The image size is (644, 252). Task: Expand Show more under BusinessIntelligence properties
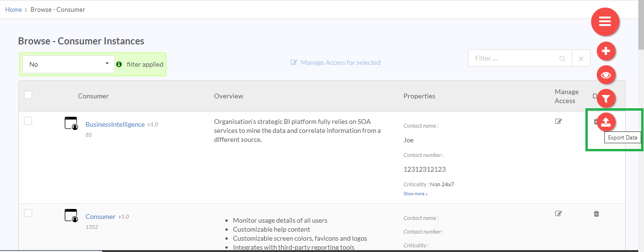(415, 194)
